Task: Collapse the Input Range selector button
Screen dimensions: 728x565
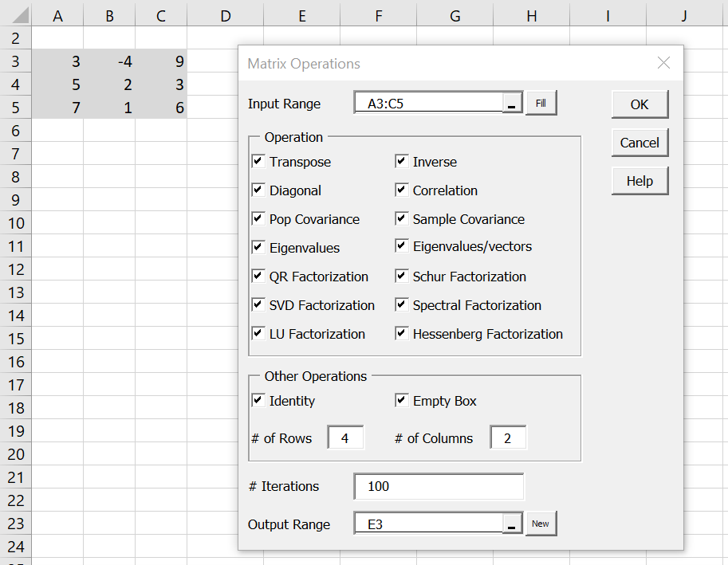Action: point(512,103)
